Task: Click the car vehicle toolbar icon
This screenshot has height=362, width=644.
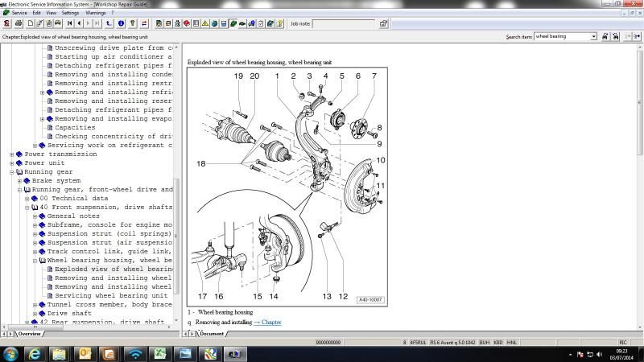Action: click(x=58, y=23)
